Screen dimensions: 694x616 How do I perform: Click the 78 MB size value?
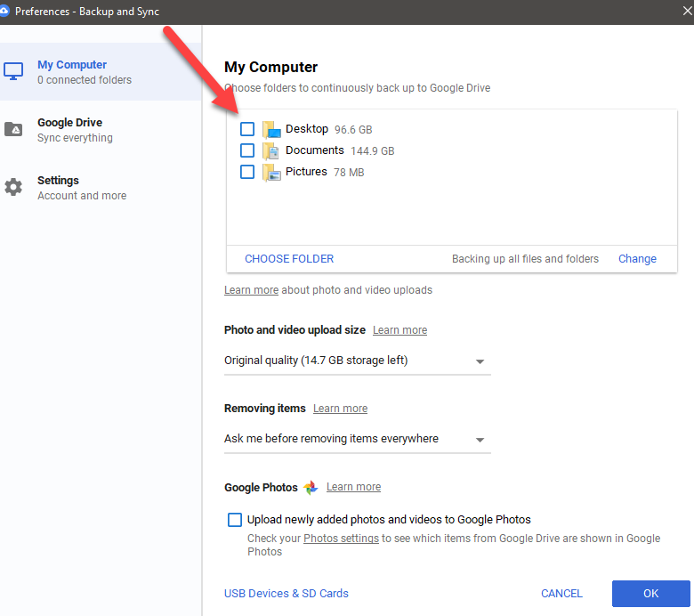click(349, 173)
